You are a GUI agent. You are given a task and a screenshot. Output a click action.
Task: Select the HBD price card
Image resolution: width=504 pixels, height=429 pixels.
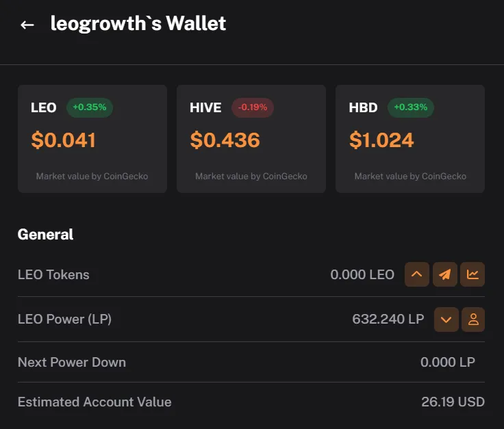pyautogui.click(x=410, y=139)
